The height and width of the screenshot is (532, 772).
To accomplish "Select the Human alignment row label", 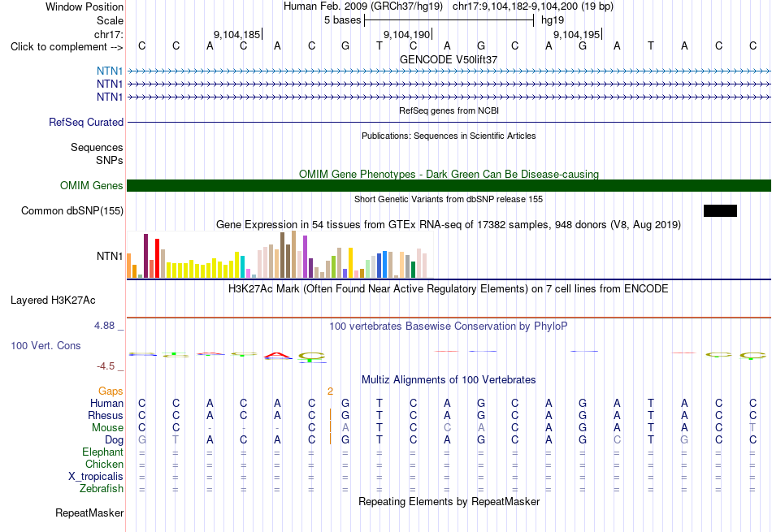I will pos(106,403).
